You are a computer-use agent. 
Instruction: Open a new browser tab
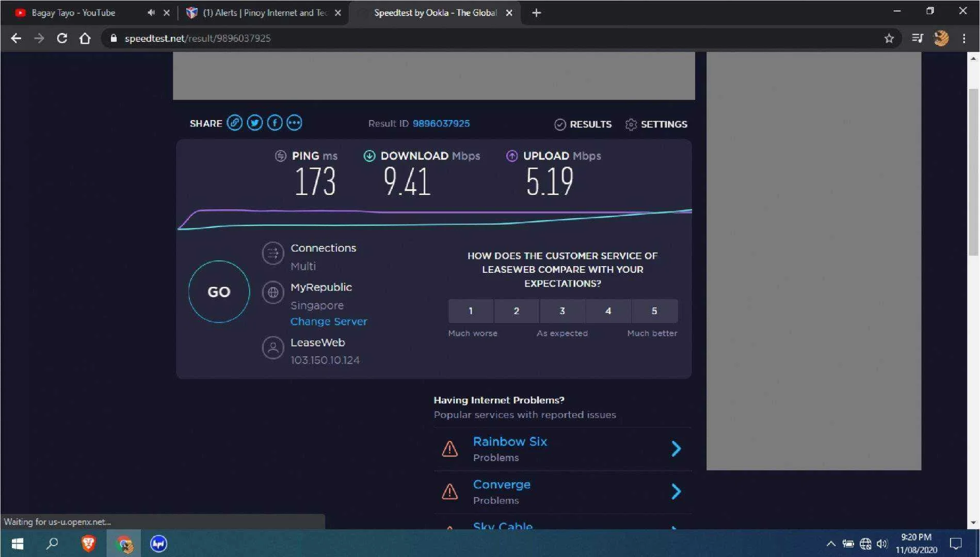536,13
